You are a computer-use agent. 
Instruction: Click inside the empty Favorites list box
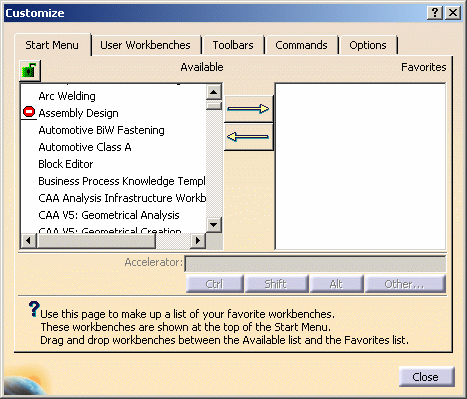(x=360, y=166)
